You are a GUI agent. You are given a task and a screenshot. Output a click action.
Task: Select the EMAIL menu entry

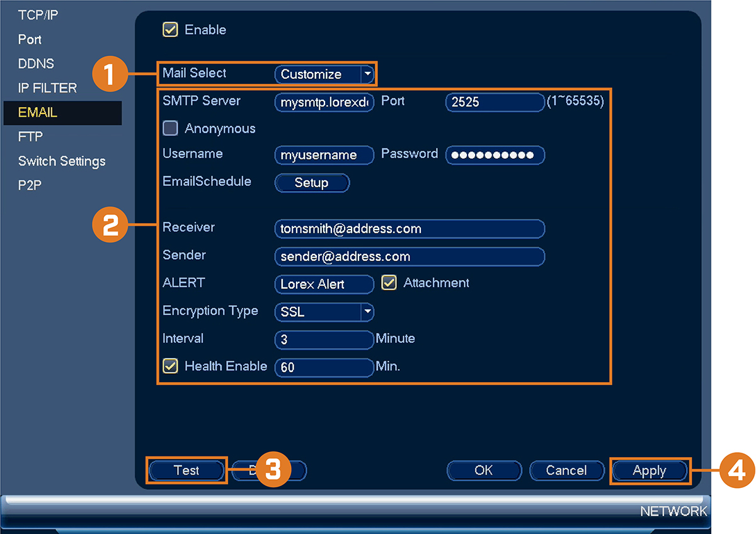pos(62,113)
